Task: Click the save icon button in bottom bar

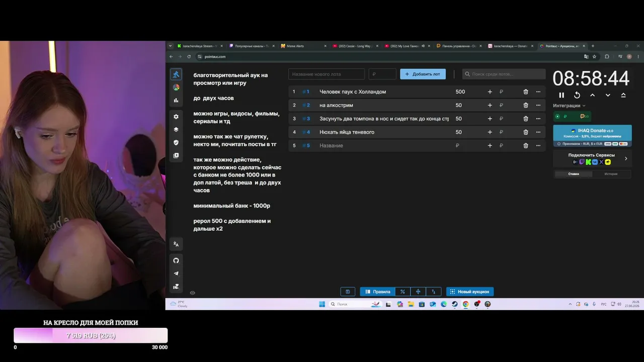Action: [x=348, y=292]
